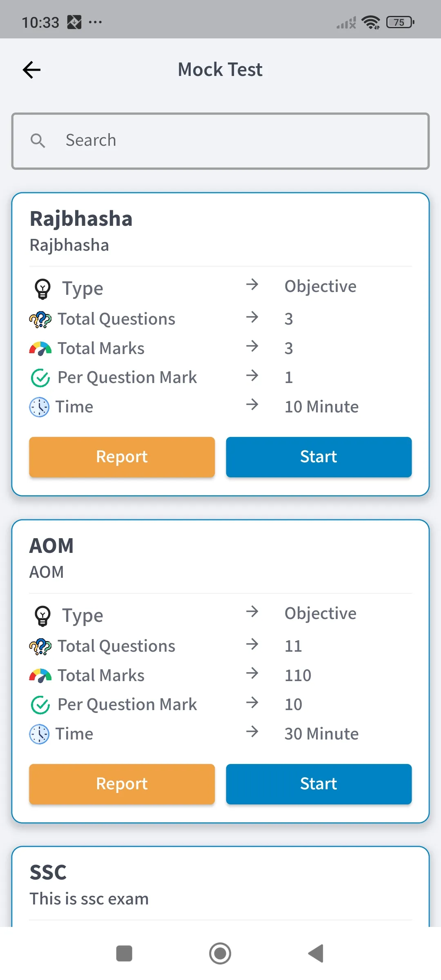Tap the clock Time icon in Rajbhasha card
Image resolution: width=441 pixels, height=980 pixels.
[39, 407]
